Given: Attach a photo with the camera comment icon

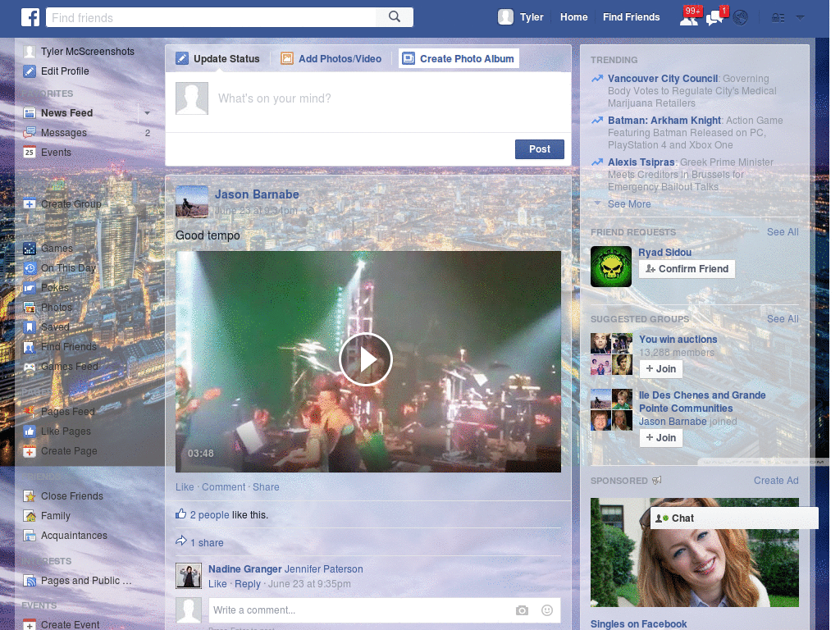Looking at the screenshot, I should 522,610.
